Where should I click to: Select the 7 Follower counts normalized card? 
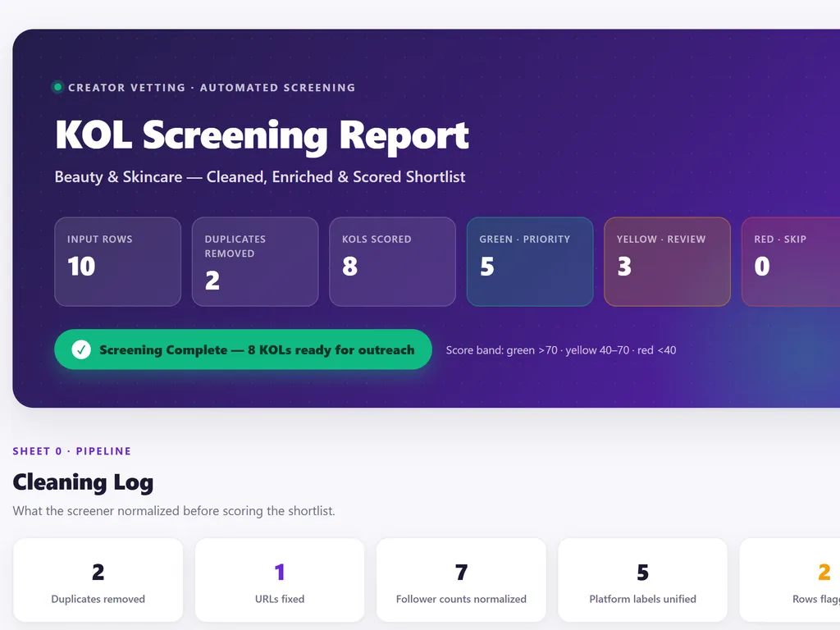[x=461, y=580]
